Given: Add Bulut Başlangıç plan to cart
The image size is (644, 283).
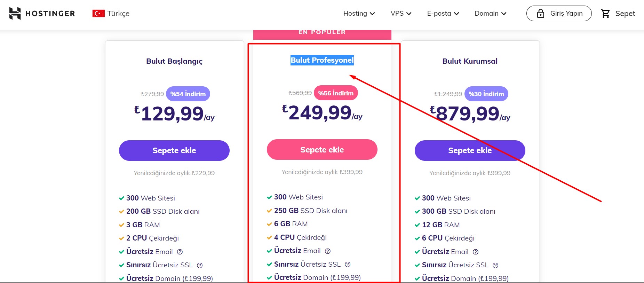Looking at the screenshot, I should click(174, 150).
